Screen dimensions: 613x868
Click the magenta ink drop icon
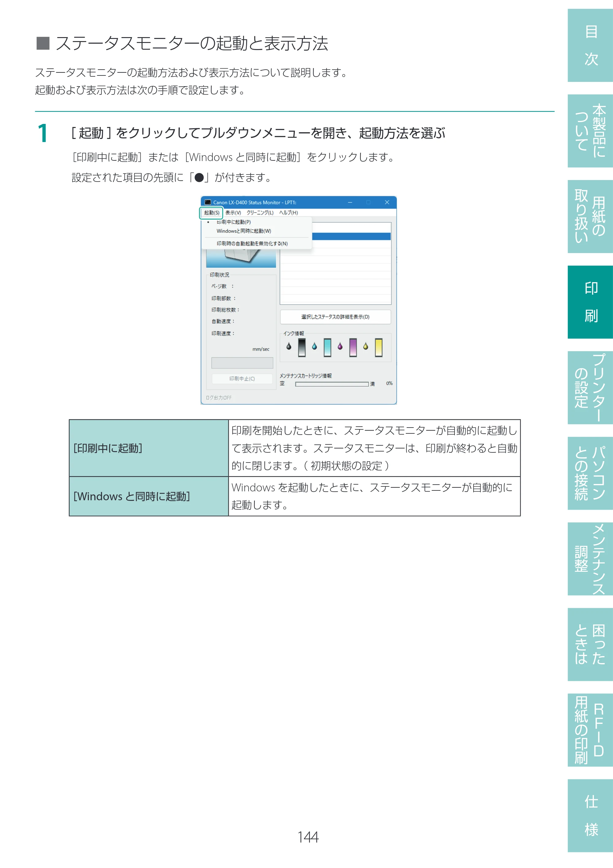(x=340, y=346)
